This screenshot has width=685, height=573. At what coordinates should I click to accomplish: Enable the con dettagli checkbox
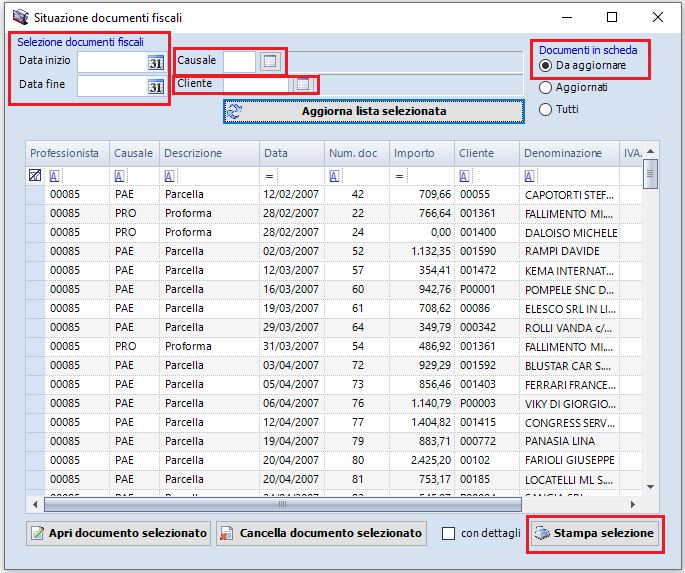pos(449,534)
